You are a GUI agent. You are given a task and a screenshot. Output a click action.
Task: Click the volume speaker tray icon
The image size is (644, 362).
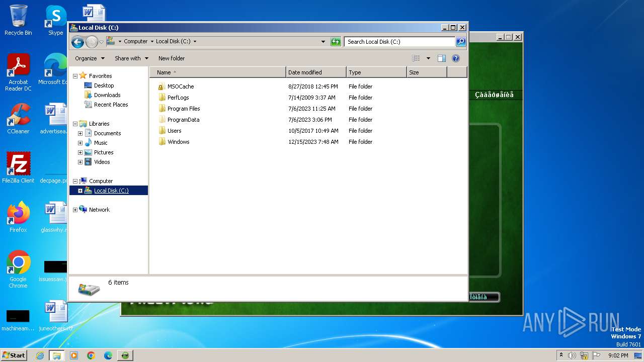point(572,355)
